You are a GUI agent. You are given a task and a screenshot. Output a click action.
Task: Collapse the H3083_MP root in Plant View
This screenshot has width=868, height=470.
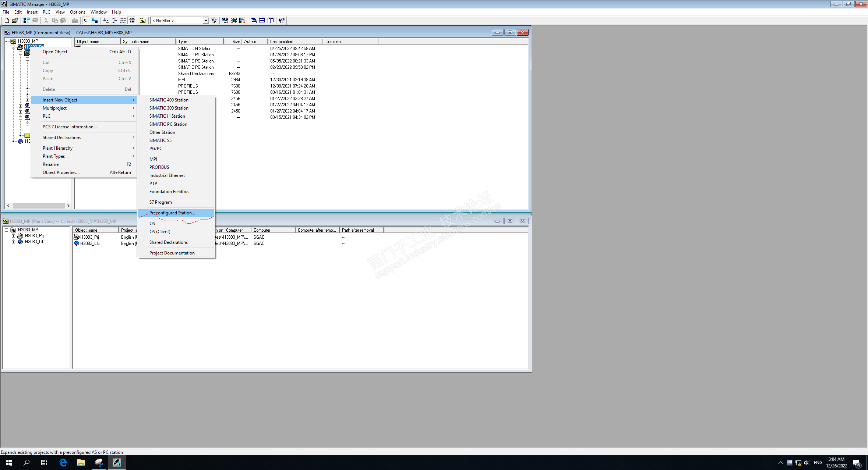click(x=7, y=230)
